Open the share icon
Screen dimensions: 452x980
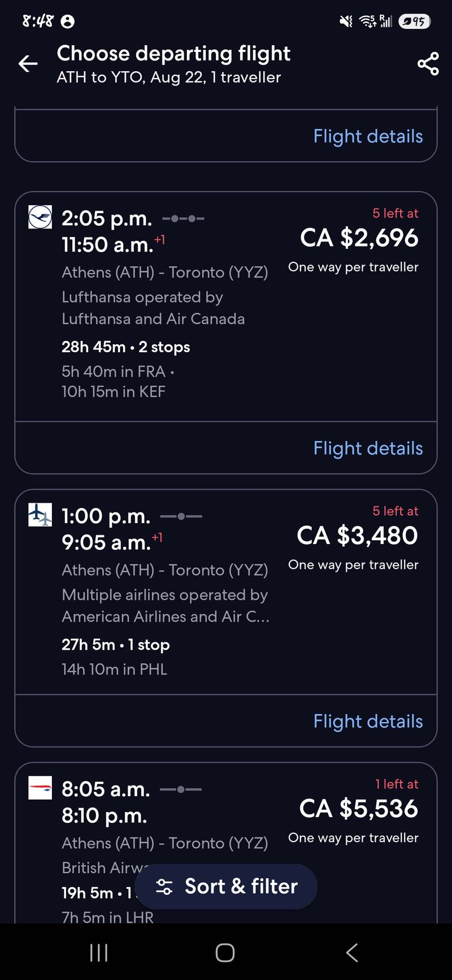tap(428, 64)
